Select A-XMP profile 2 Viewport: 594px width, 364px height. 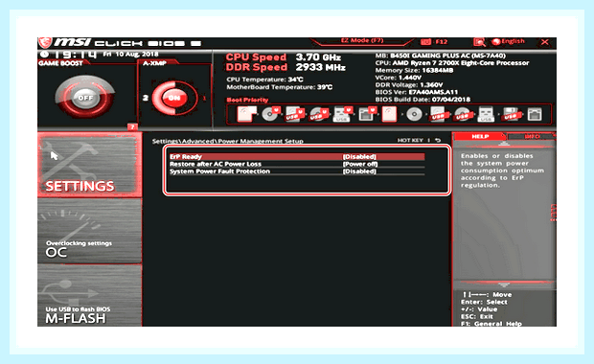[145, 98]
